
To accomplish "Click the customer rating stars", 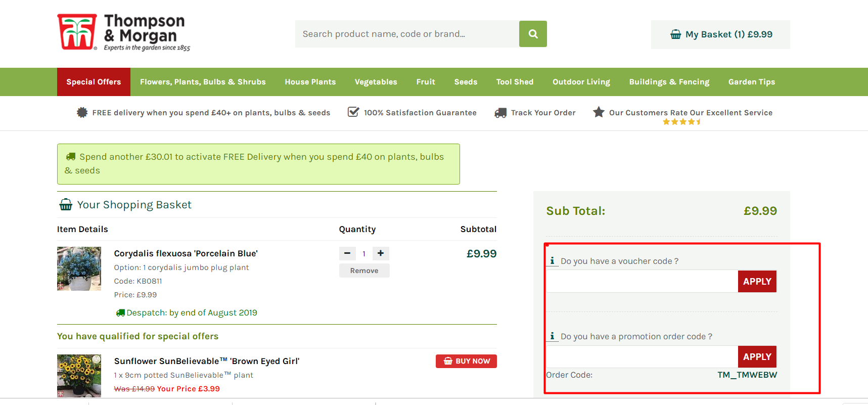I will pyautogui.click(x=681, y=122).
